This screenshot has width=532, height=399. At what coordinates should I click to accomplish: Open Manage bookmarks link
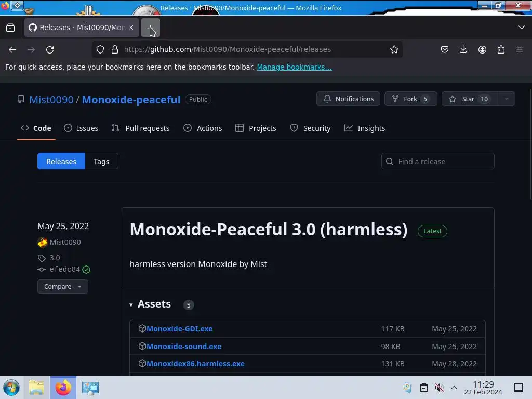pyautogui.click(x=294, y=67)
